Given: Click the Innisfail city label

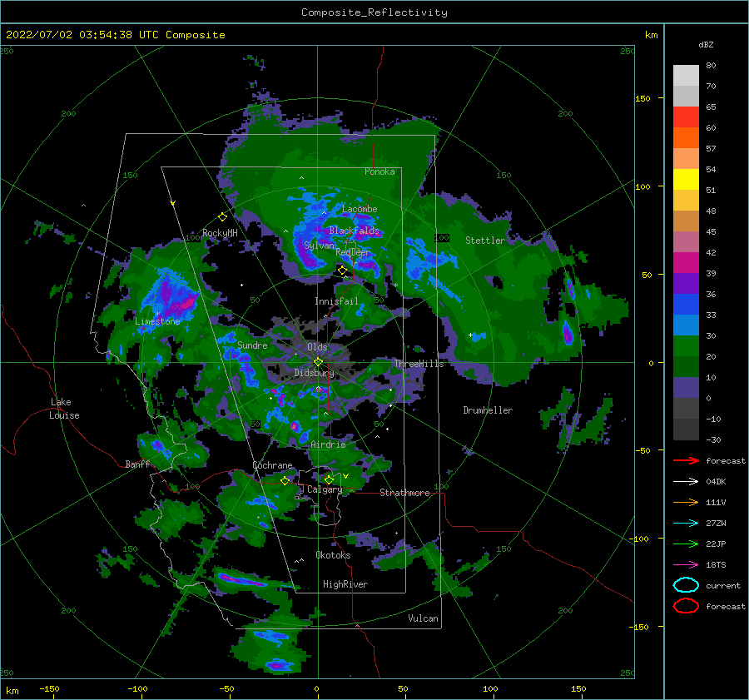Looking at the screenshot, I should click(x=336, y=301).
